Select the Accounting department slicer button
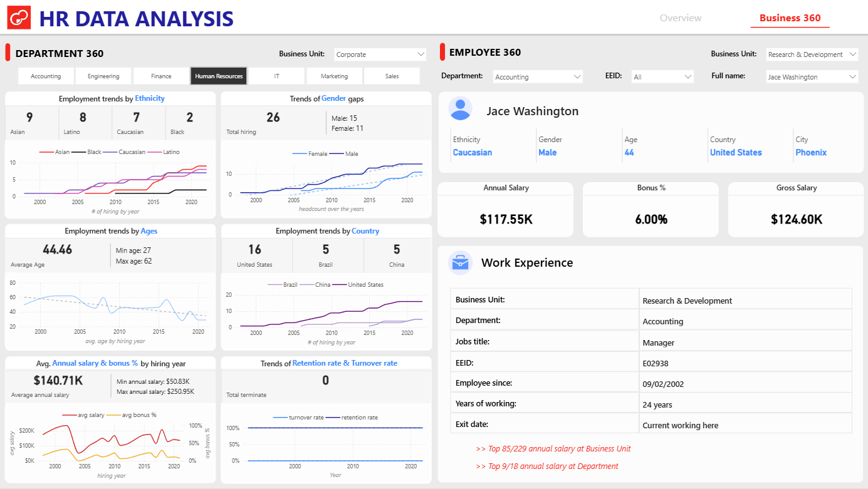 (x=46, y=76)
